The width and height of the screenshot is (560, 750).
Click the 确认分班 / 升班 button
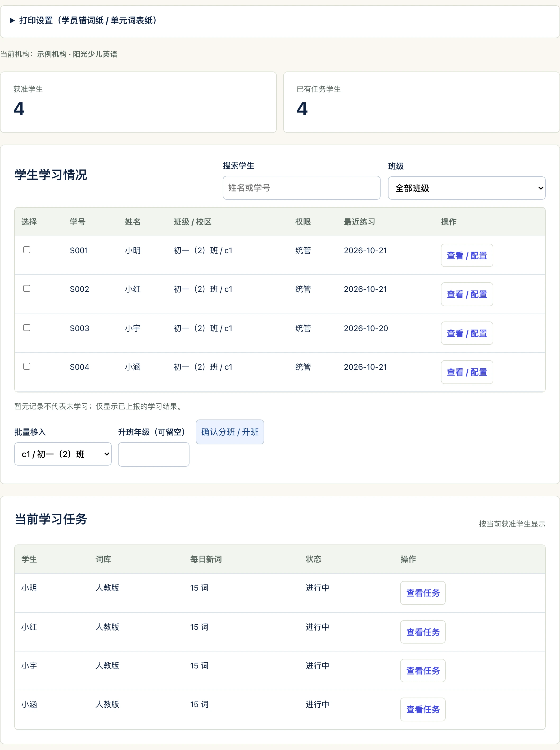230,432
